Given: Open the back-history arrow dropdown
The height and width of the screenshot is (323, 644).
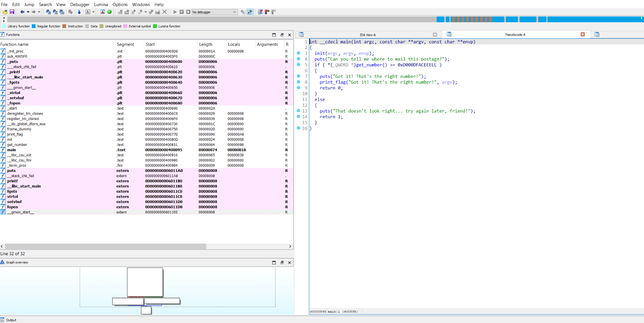Looking at the screenshot, I should (x=28, y=12).
